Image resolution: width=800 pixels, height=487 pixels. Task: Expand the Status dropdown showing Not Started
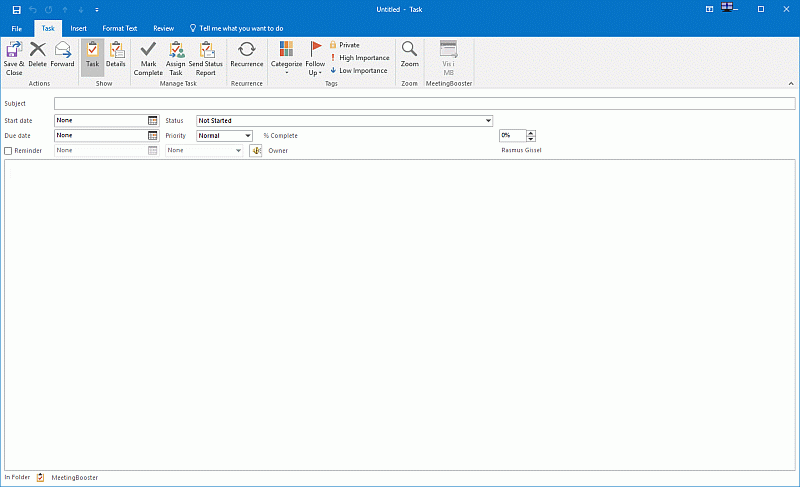pyautogui.click(x=488, y=121)
